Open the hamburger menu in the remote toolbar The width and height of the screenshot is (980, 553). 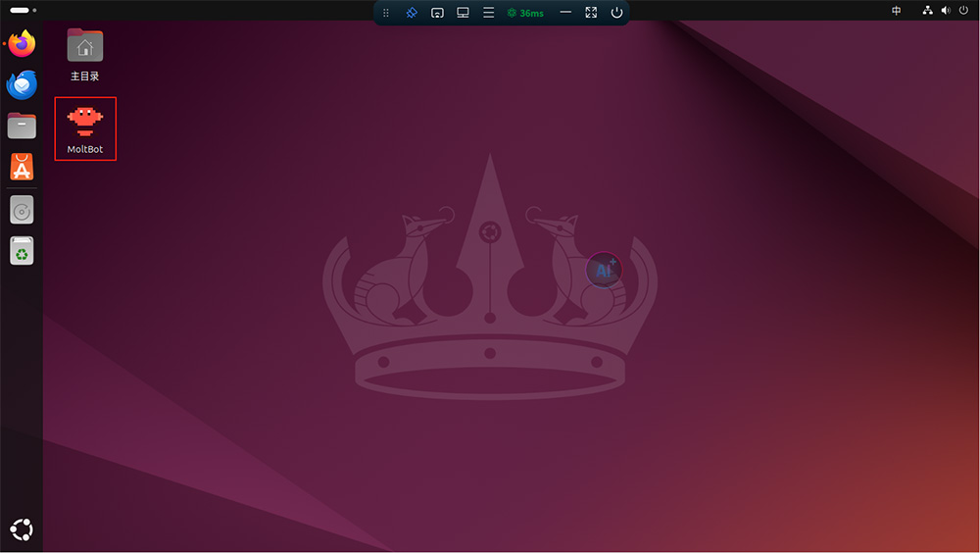tap(489, 13)
